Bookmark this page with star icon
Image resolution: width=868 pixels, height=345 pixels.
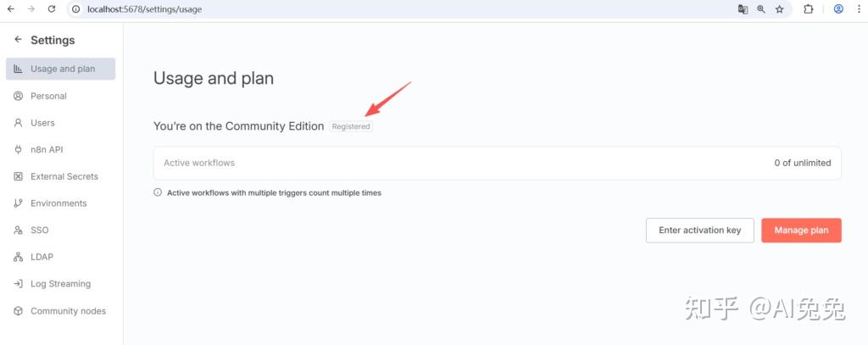[780, 8]
